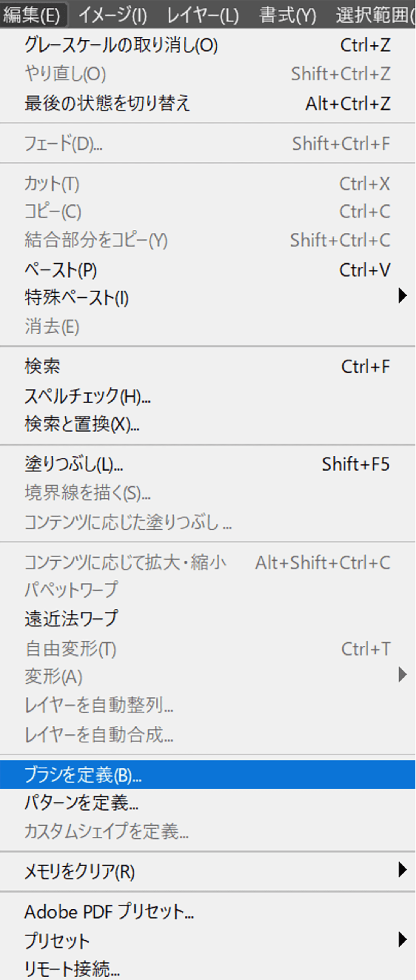Choose 遠近法ワープ from the menu
Viewport: 416px width, 980px height.
coord(72,619)
